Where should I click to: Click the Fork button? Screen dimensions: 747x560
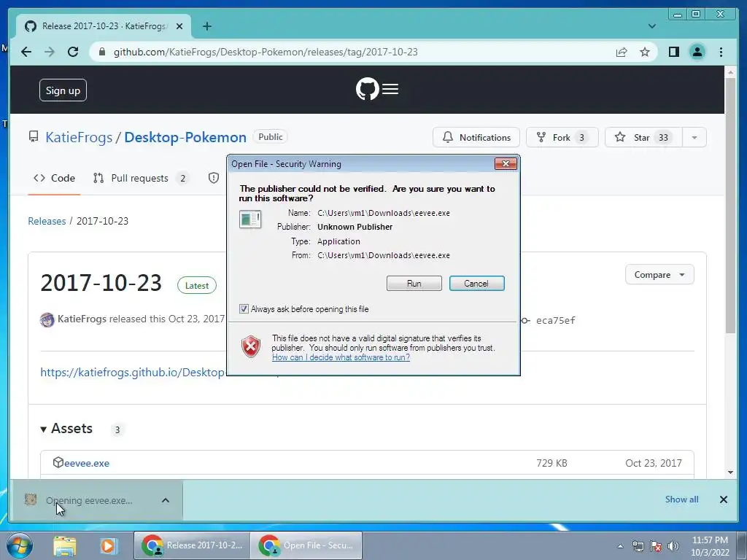tap(562, 137)
